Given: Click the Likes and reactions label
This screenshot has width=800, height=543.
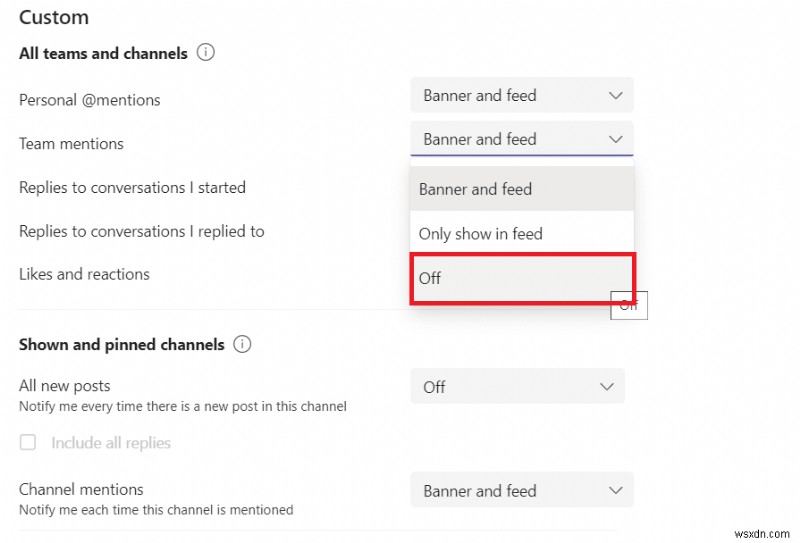Looking at the screenshot, I should point(84,274).
